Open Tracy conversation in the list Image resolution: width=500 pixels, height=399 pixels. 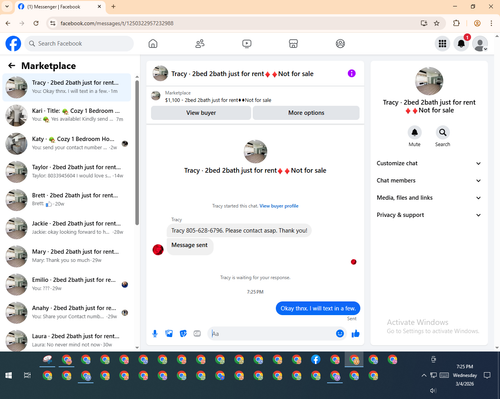click(x=67, y=87)
